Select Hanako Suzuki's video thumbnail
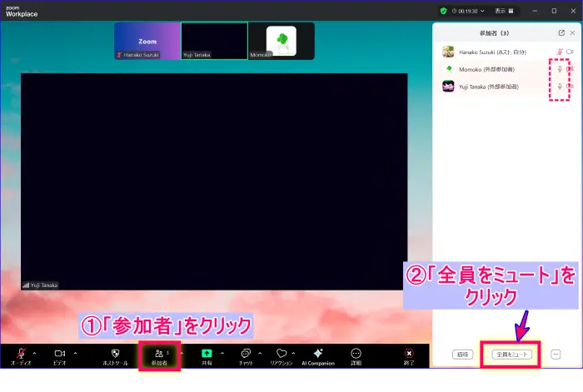 147,40
